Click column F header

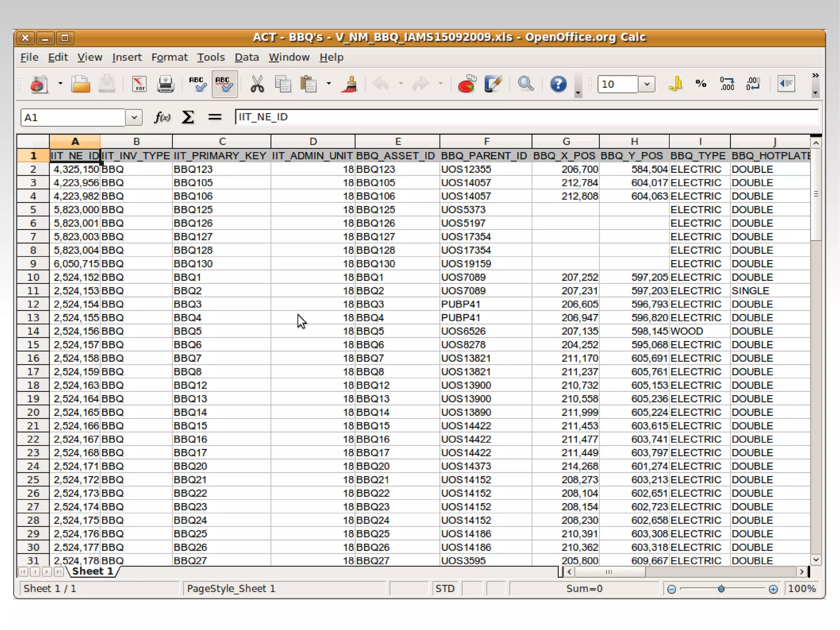point(486,142)
